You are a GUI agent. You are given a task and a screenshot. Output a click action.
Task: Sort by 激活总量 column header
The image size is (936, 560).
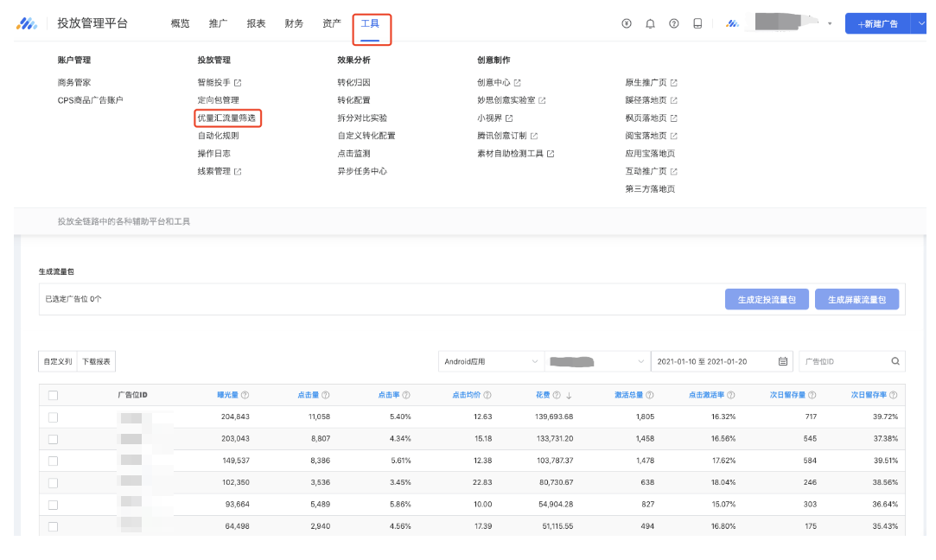[x=629, y=395]
